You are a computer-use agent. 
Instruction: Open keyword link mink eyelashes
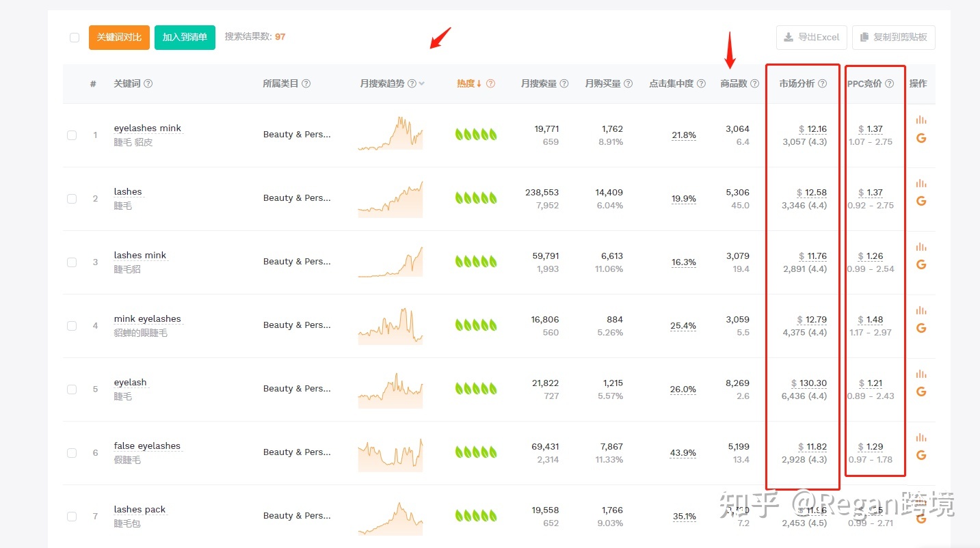(148, 318)
